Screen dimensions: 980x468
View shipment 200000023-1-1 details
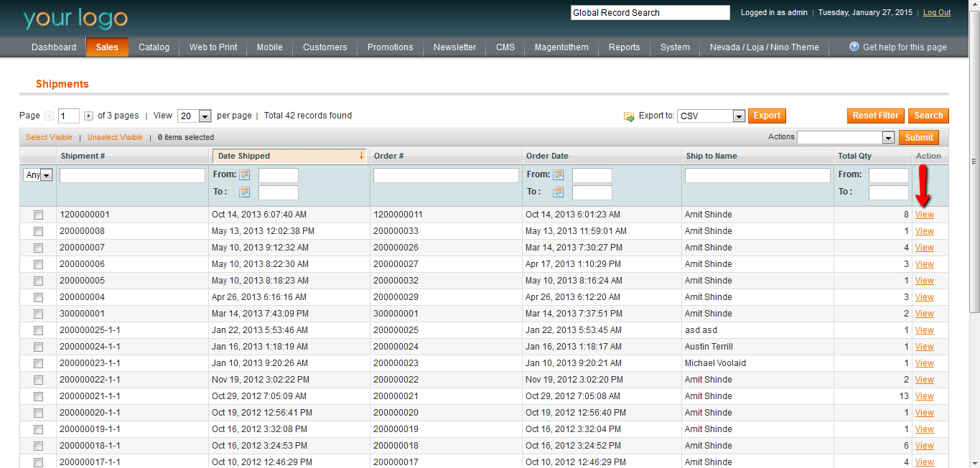point(925,363)
